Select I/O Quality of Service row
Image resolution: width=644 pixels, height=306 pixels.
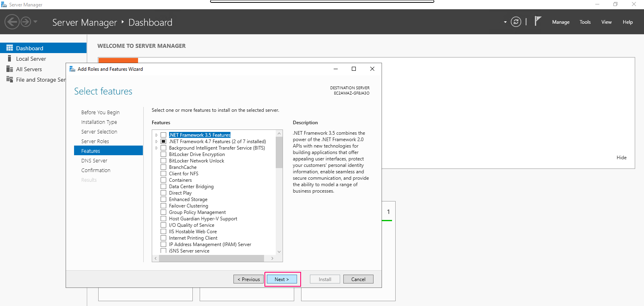pyautogui.click(x=192, y=225)
